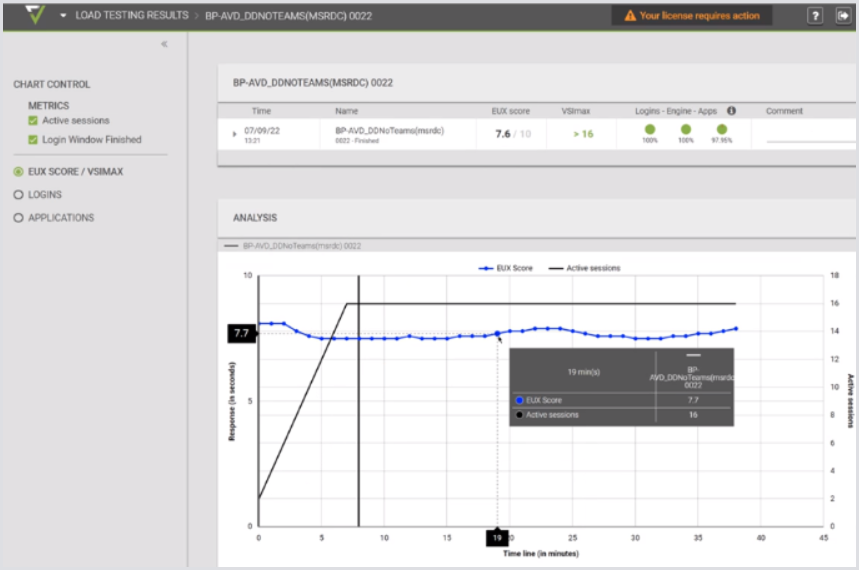Click the Login VSI logo icon
The height and width of the screenshot is (570, 859).
(x=35, y=15)
